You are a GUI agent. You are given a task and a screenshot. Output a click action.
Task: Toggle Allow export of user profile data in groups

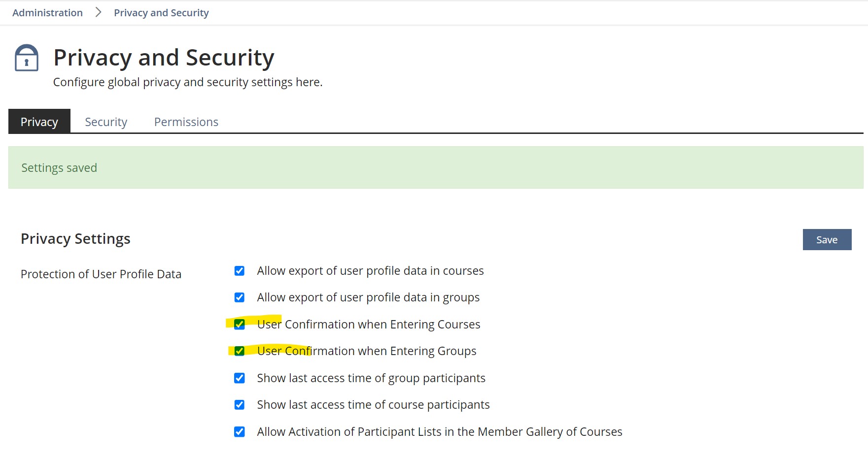[240, 297]
